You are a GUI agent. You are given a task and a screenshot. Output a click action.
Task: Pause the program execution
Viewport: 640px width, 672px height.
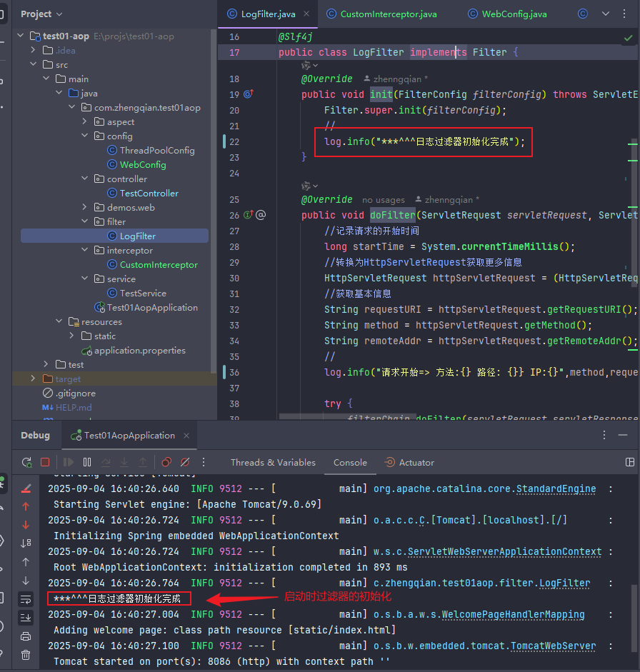click(x=87, y=462)
